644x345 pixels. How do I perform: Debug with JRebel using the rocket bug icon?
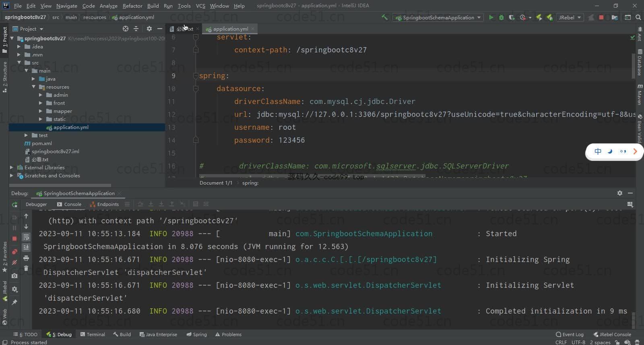tap(549, 17)
